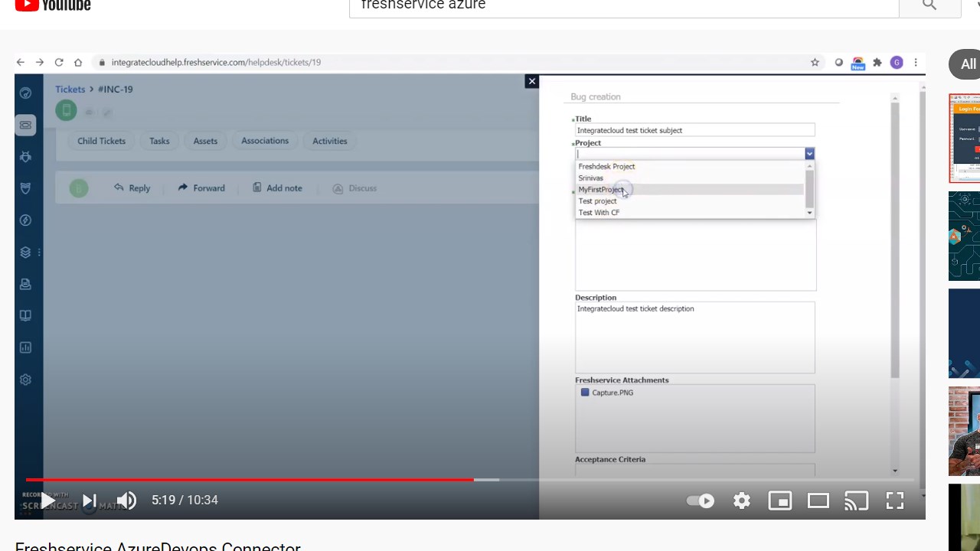Open the browser extensions puzzle icon
The image size is (980, 551).
point(877,63)
